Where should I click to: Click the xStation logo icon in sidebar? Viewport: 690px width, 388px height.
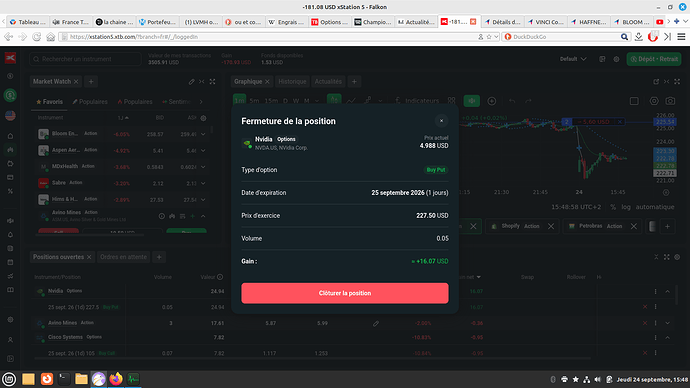click(x=10, y=58)
